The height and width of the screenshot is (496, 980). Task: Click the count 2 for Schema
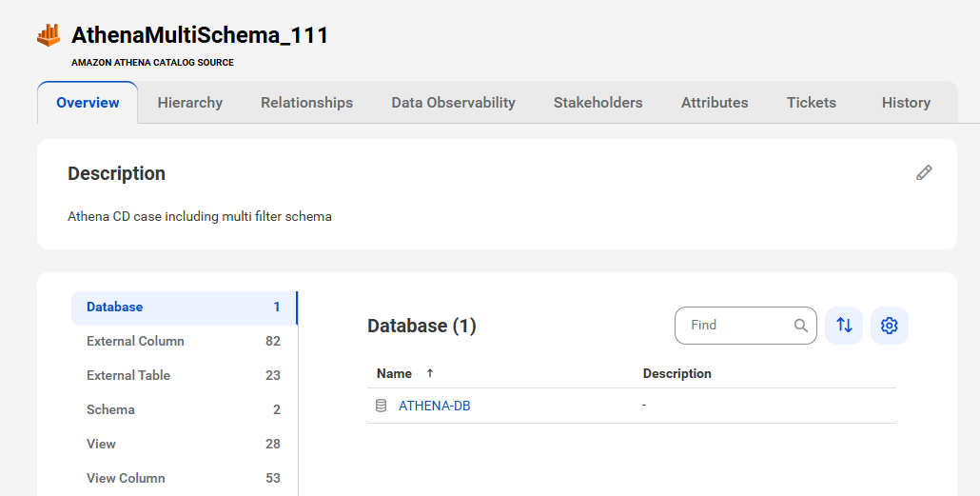(277, 409)
